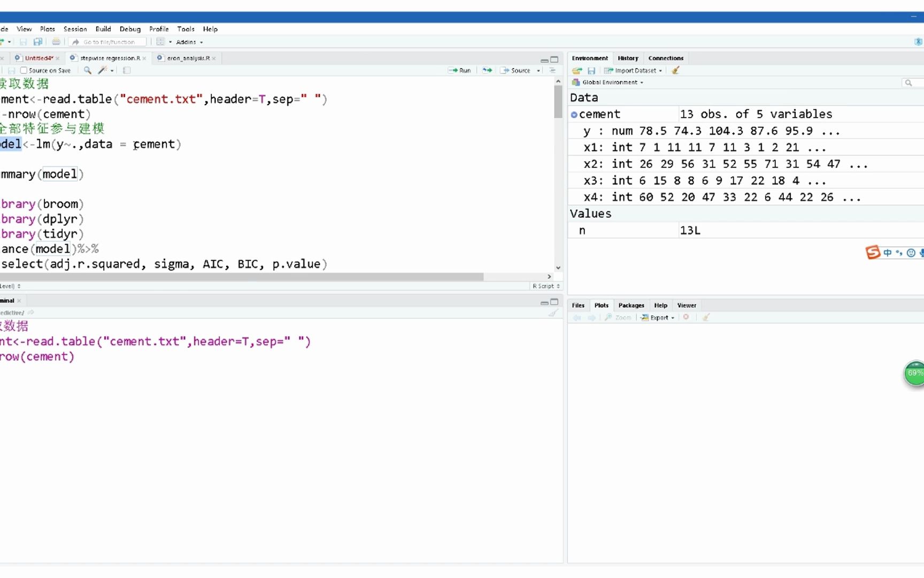Screen dimensions: 924x578
Task: Open find/replace magnifier in editor toolbar
Action: pyautogui.click(x=88, y=70)
